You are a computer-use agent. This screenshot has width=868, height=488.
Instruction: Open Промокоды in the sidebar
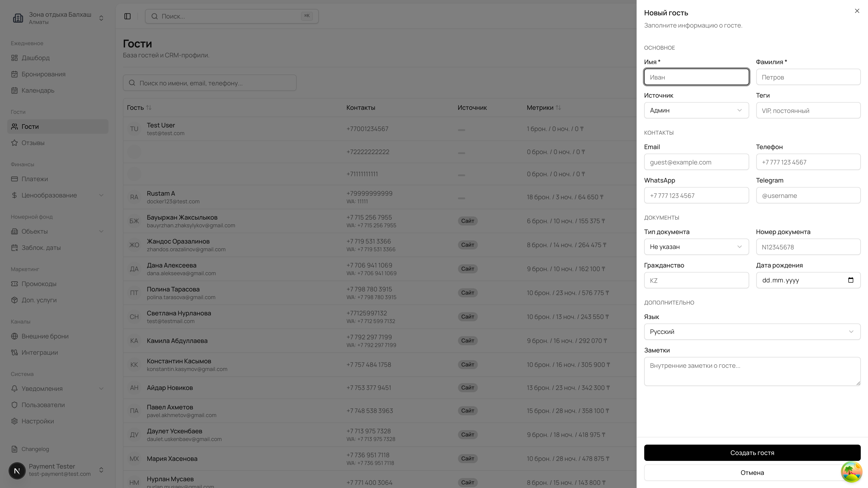[39, 284]
